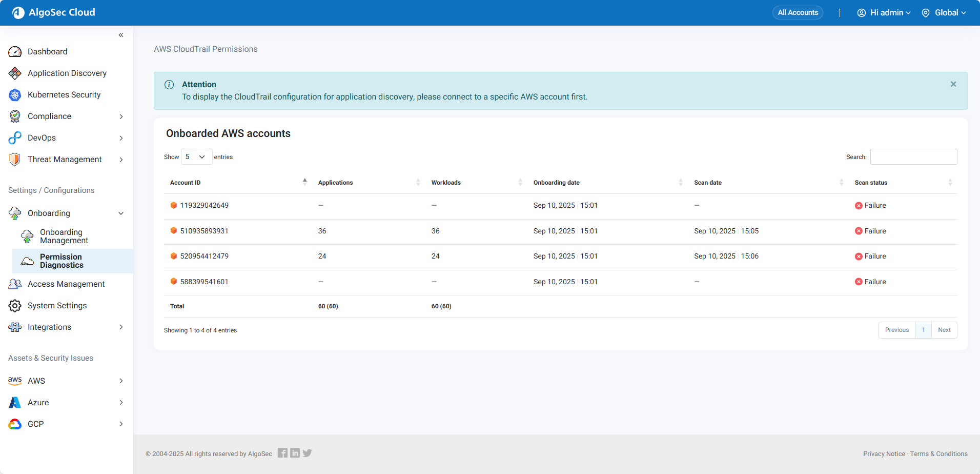Collapse the sidebar with double-chevron icon
Image resolution: width=980 pixels, height=474 pixels.
coord(121,35)
